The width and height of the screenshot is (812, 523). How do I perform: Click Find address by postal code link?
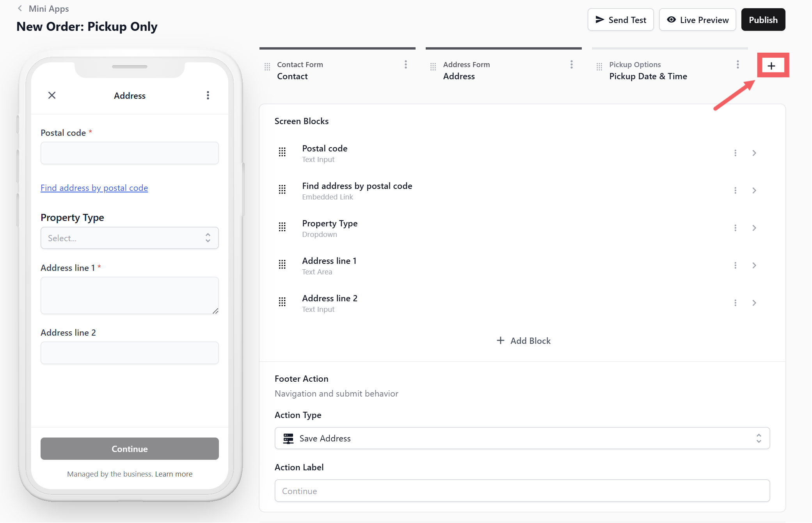click(94, 188)
